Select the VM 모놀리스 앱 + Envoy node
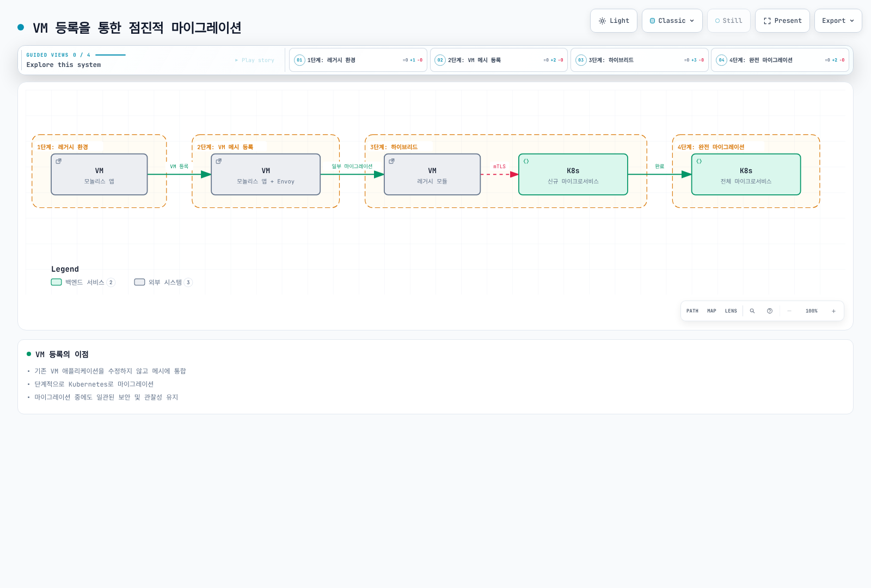 (266, 174)
